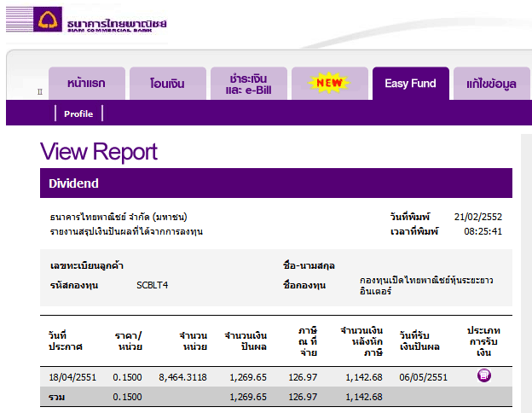This screenshot has width=532, height=413.
Task: Click the วันที่ประกาศ column header
Action: [x=66, y=341]
